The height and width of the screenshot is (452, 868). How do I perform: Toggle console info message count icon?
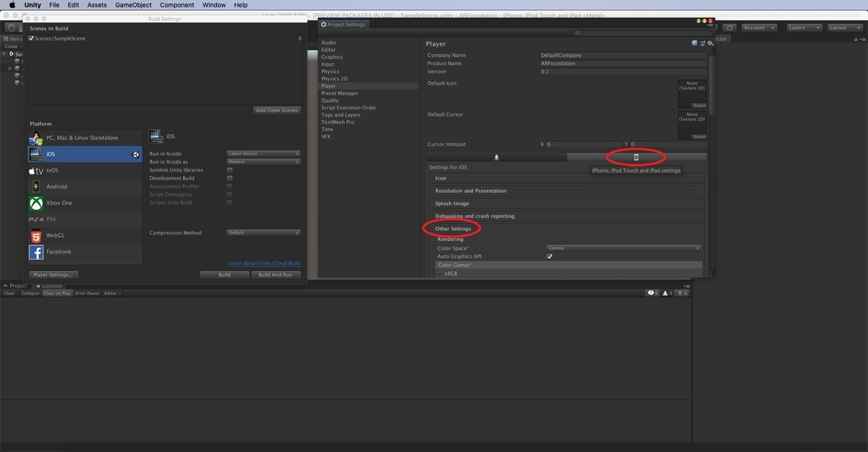[652, 293]
